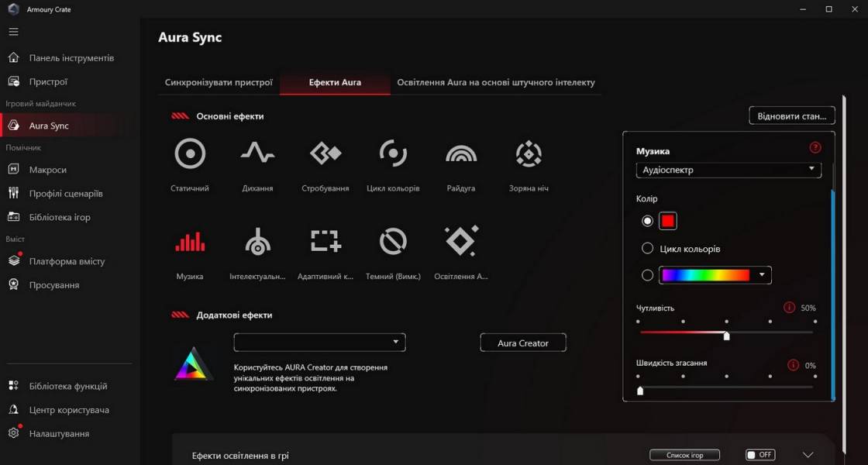Open the hamburger menu in the sidebar

coord(14,32)
